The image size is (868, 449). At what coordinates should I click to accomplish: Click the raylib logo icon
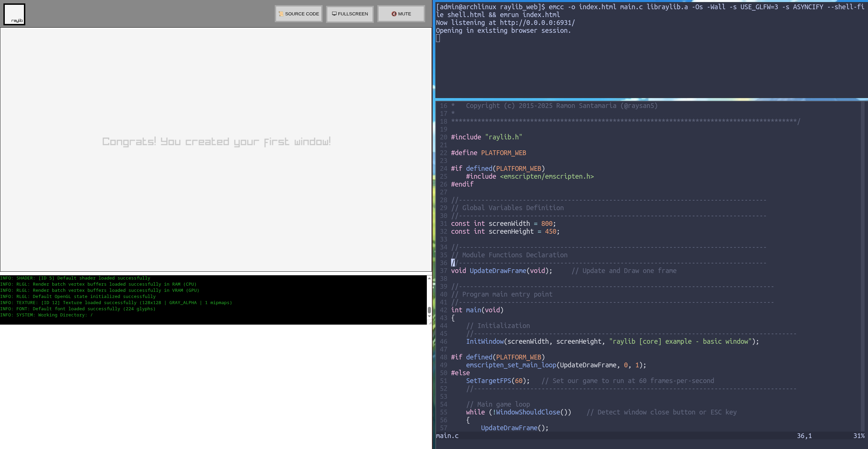(x=14, y=14)
